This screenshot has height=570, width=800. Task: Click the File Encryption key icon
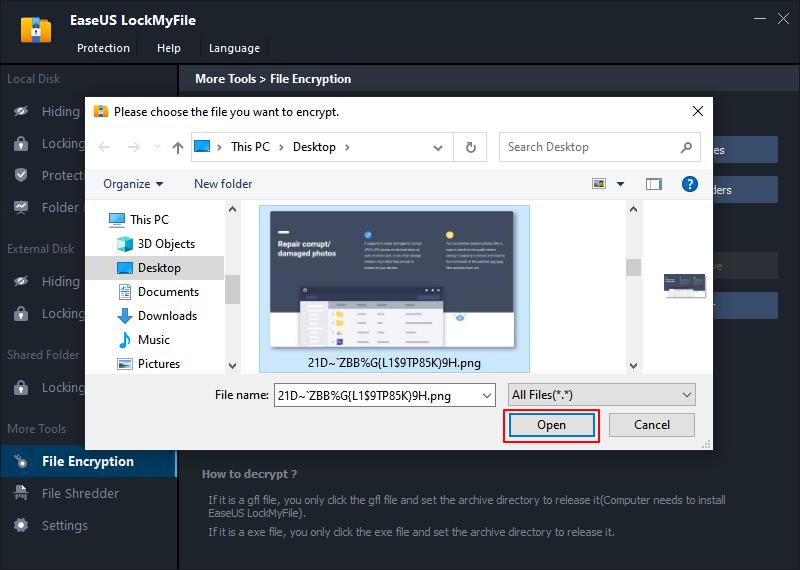click(21, 461)
